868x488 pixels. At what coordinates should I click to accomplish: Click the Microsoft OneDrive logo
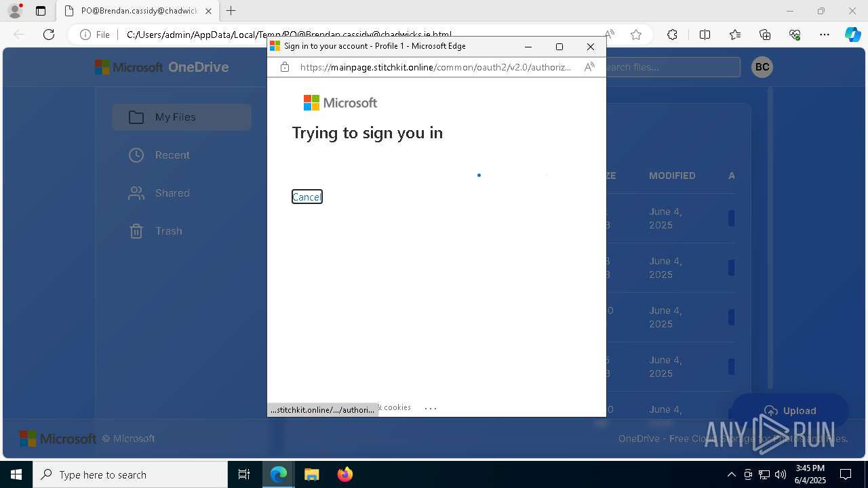pos(161,67)
